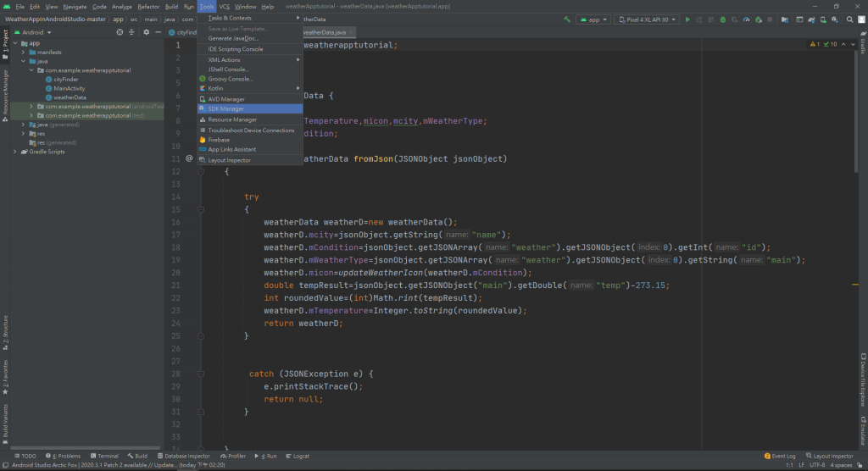Image resolution: width=868 pixels, height=471 pixels.
Task: Click the read-only lock icon in status bar
Action: click(x=860, y=465)
